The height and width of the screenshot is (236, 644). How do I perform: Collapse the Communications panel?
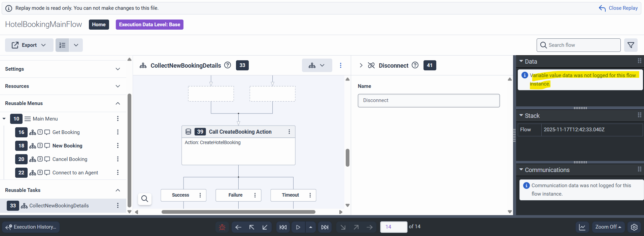click(521, 170)
